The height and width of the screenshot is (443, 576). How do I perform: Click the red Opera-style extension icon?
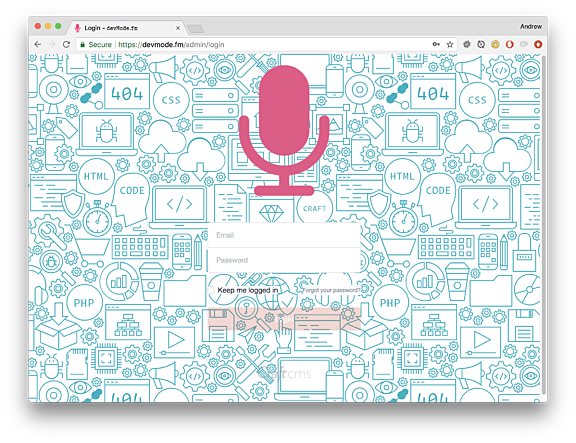(510, 44)
